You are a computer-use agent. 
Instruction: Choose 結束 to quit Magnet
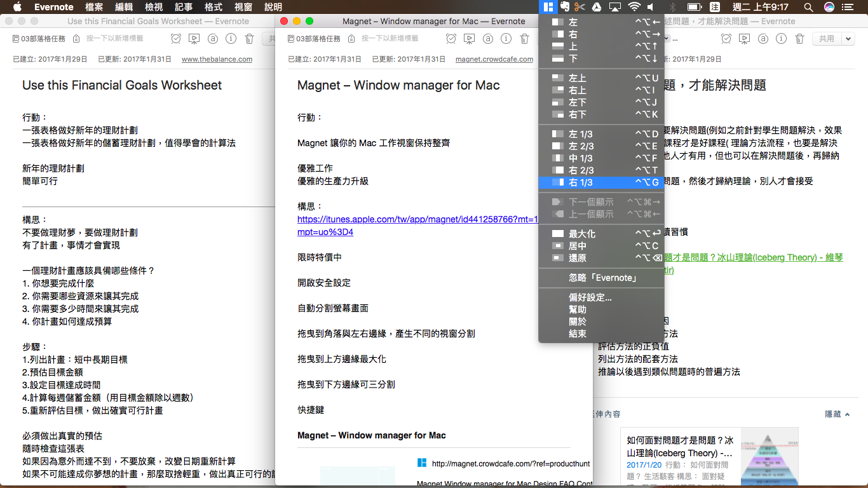pos(601,334)
